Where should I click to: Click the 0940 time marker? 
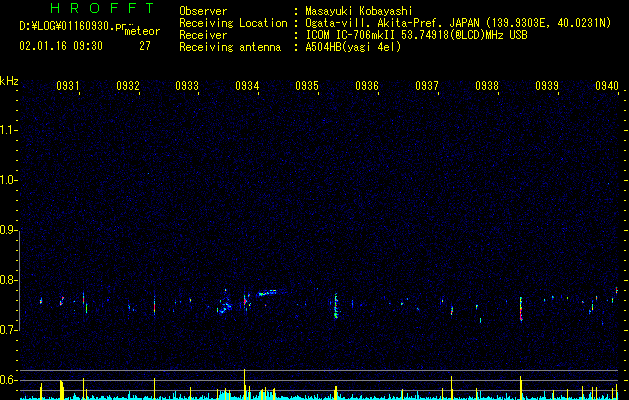click(607, 86)
